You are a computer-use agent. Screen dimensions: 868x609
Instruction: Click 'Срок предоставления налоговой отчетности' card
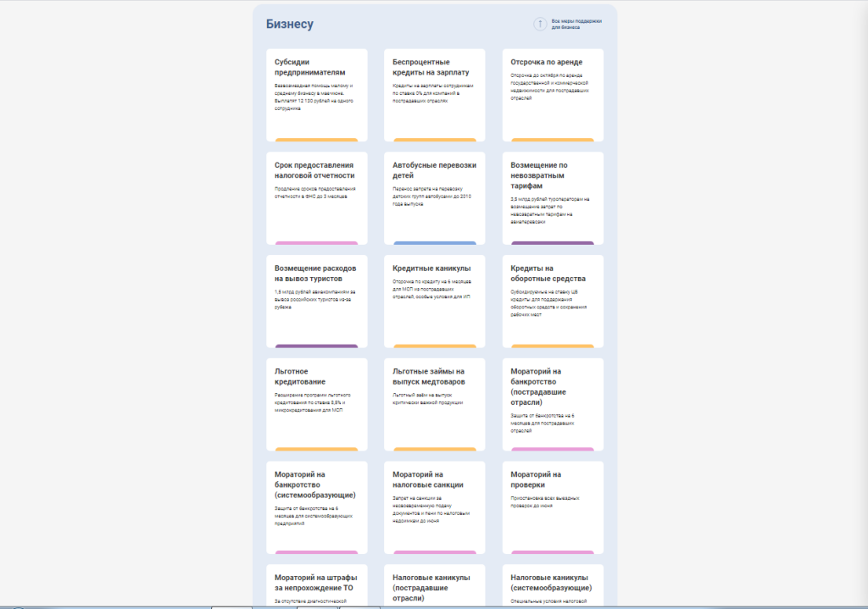pos(316,197)
